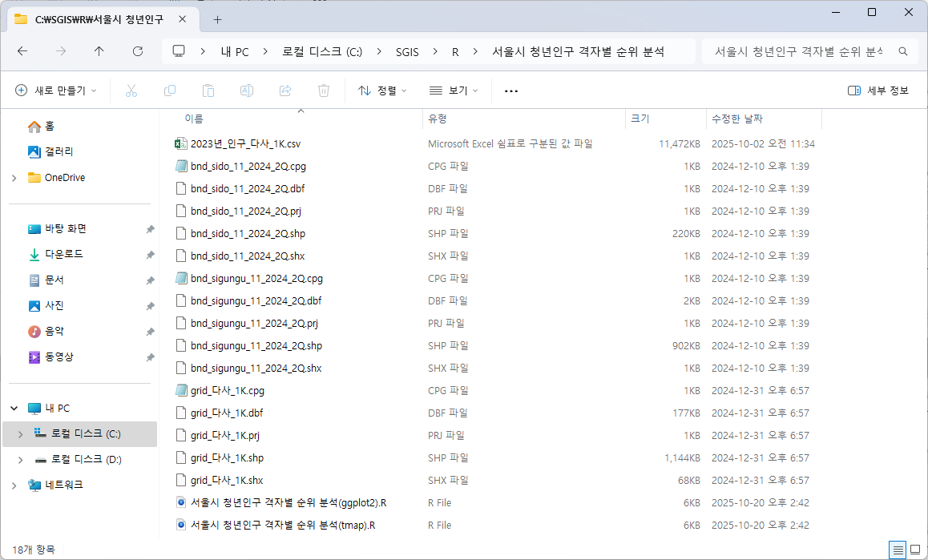Viewport: 928px width, 560px height.
Task: Expand 로컬 디스크 (D:) tree node
Action: (x=21, y=459)
